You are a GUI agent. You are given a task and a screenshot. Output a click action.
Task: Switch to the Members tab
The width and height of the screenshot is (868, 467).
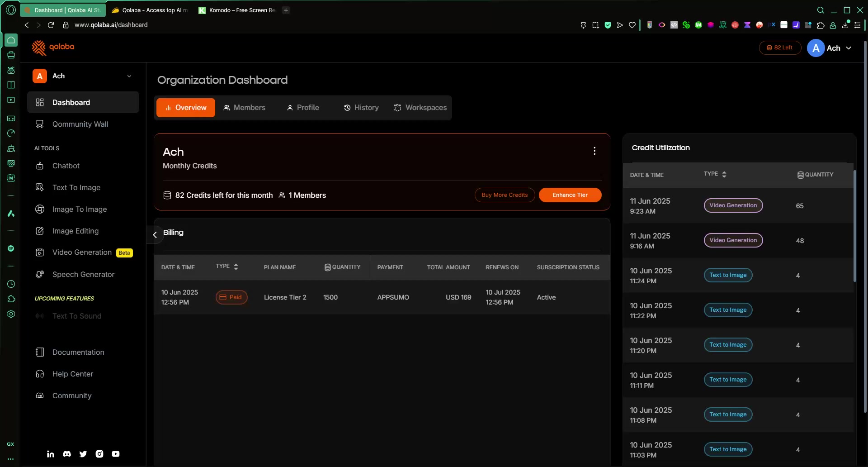pos(244,108)
